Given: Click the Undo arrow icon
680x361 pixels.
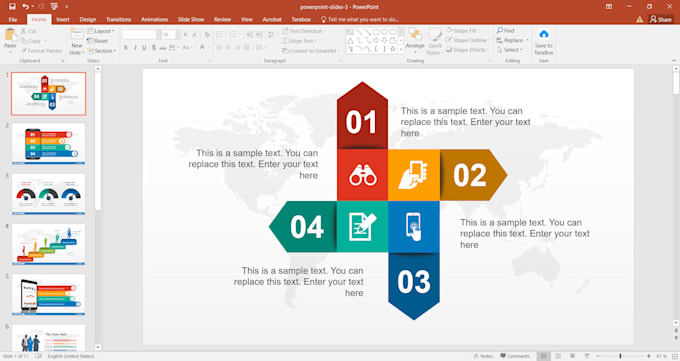Looking at the screenshot, I should [x=26, y=7].
